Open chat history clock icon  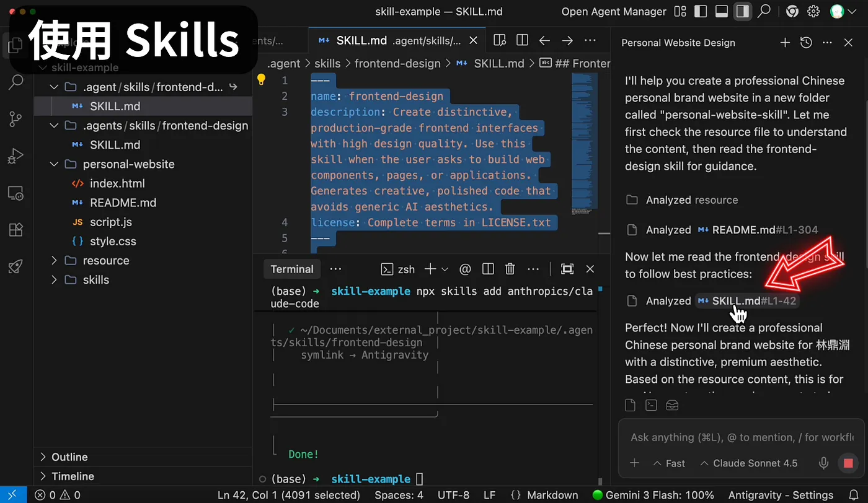click(806, 43)
